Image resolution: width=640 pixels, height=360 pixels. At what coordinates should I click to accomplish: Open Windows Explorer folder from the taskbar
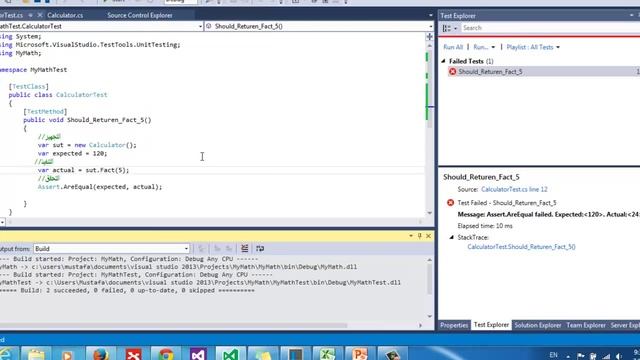pyautogui.click(x=36, y=354)
